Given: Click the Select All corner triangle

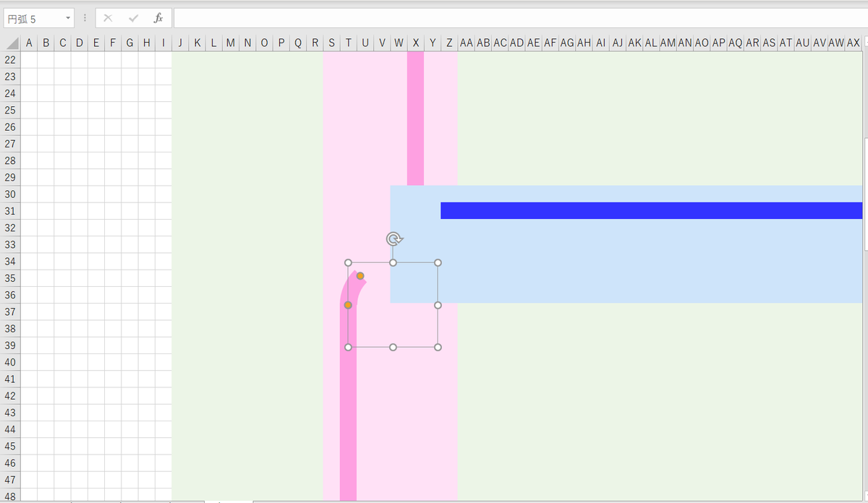Looking at the screenshot, I should pos(12,43).
